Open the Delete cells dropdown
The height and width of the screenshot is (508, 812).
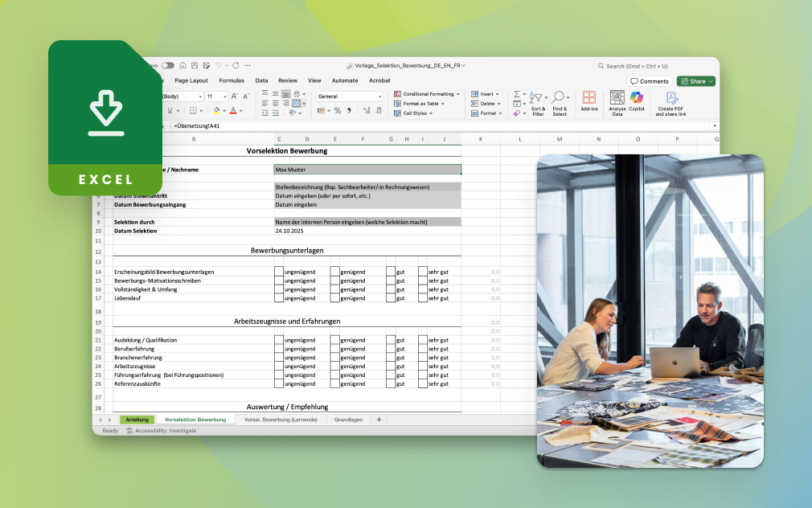(486, 104)
